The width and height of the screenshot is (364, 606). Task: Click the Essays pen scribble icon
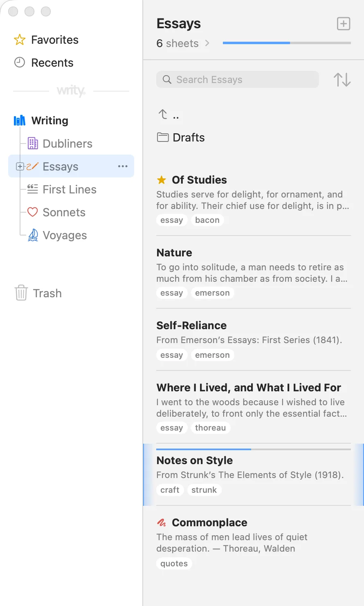(32, 166)
